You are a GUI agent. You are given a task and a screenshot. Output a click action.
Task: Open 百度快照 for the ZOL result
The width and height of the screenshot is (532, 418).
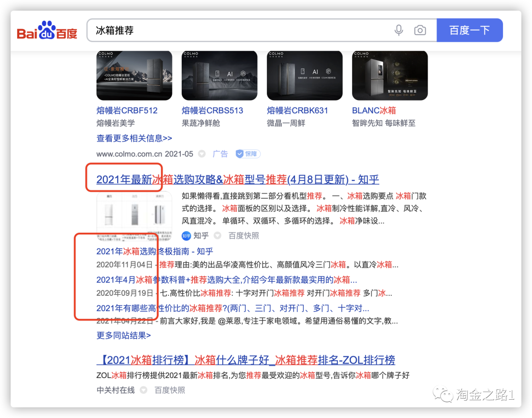[170, 390]
